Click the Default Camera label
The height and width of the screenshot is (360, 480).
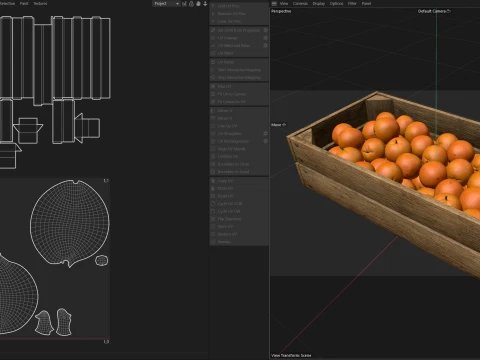tap(432, 11)
